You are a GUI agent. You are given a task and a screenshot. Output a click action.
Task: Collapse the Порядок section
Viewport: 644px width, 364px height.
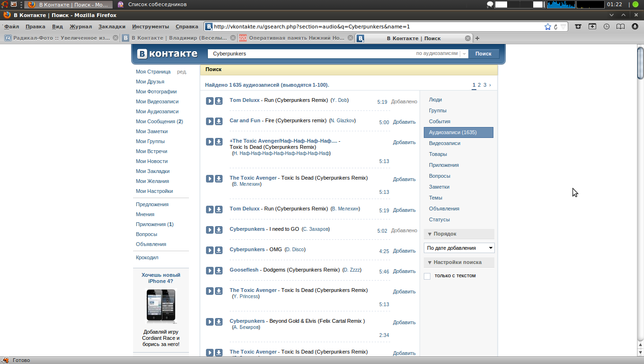coord(459,234)
